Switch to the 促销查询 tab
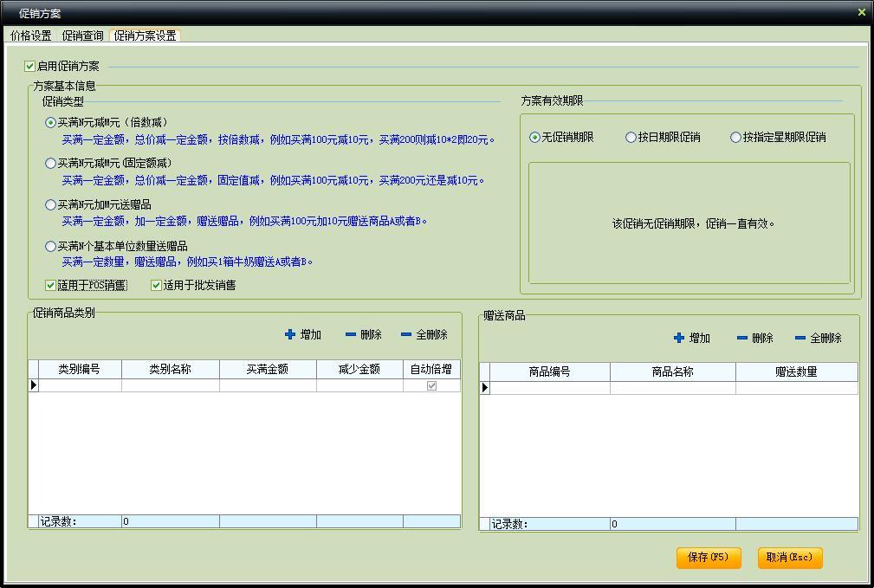The height and width of the screenshot is (588, 874). [82, 36]
